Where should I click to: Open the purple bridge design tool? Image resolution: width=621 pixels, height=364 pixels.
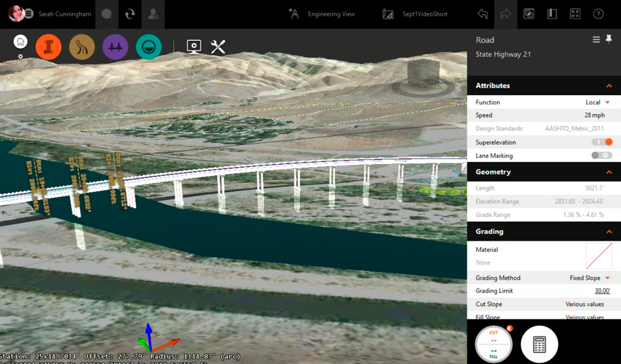(116, 47)
